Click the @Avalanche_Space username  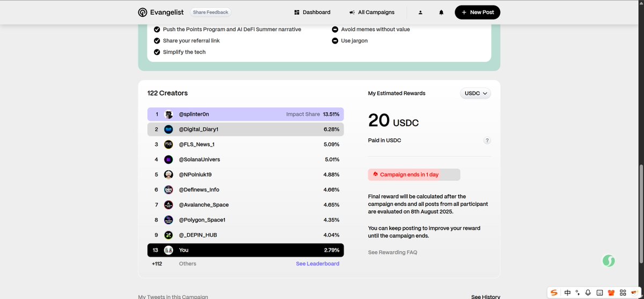tap(204, 205)
